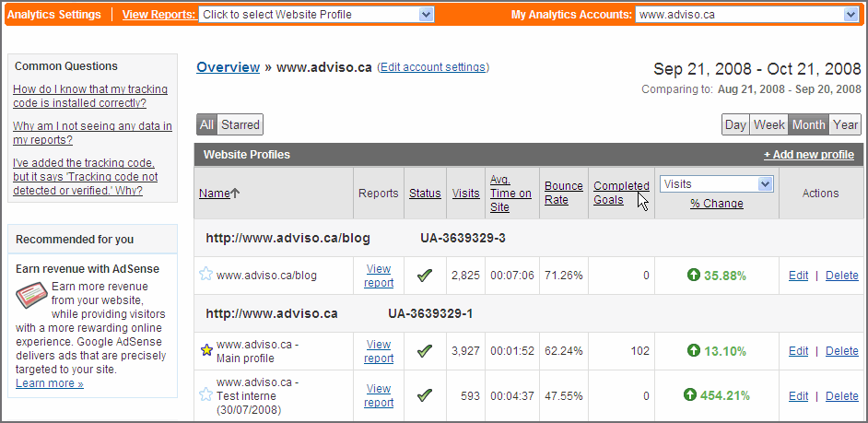This screenshot has width=868, height=423.
Task: Click the Add new profile link
Action: click(x=808, y=155)
